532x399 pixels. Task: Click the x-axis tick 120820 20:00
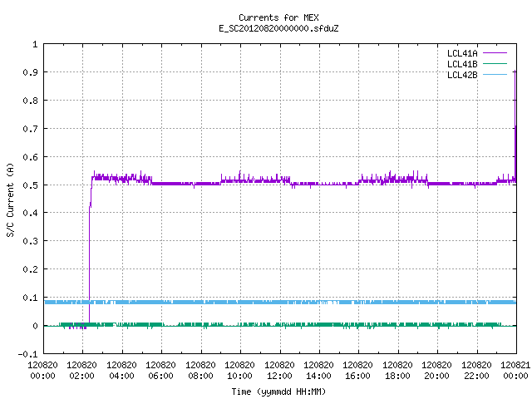[436, 371]
